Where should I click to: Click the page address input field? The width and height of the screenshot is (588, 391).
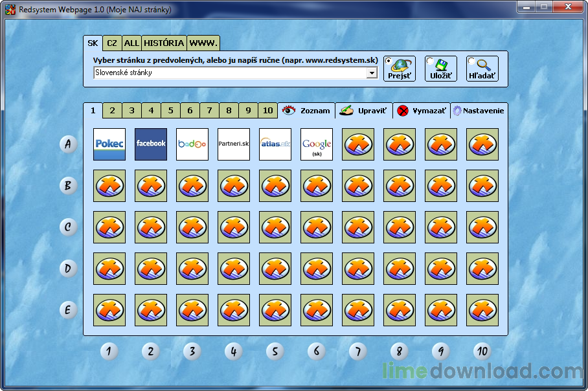click(x=230, y=73)
